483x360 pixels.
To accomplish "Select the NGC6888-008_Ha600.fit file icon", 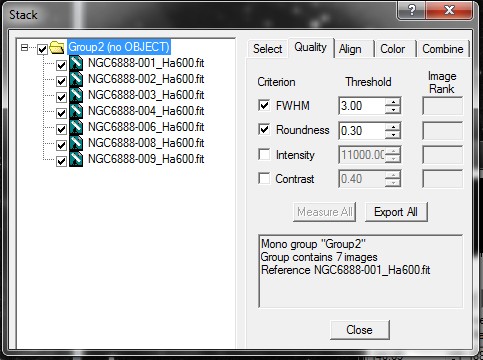I will click(x=76, y=143).
